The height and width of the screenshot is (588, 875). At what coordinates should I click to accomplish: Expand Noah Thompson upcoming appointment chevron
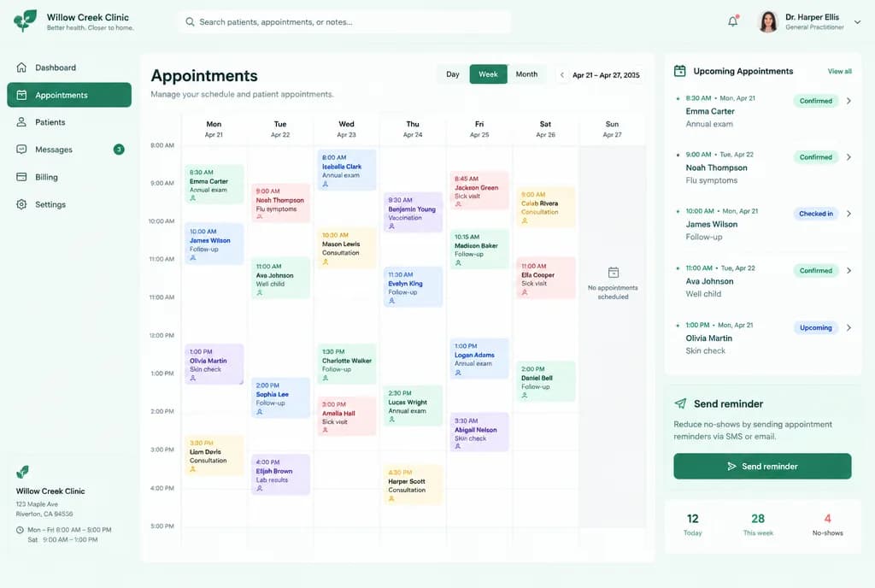[849, 157]
